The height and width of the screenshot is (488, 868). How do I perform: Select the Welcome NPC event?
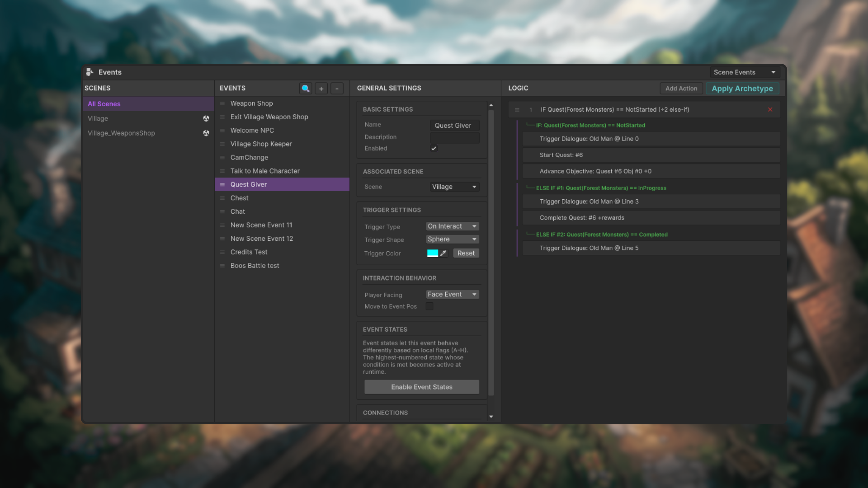tap(282, 131)
